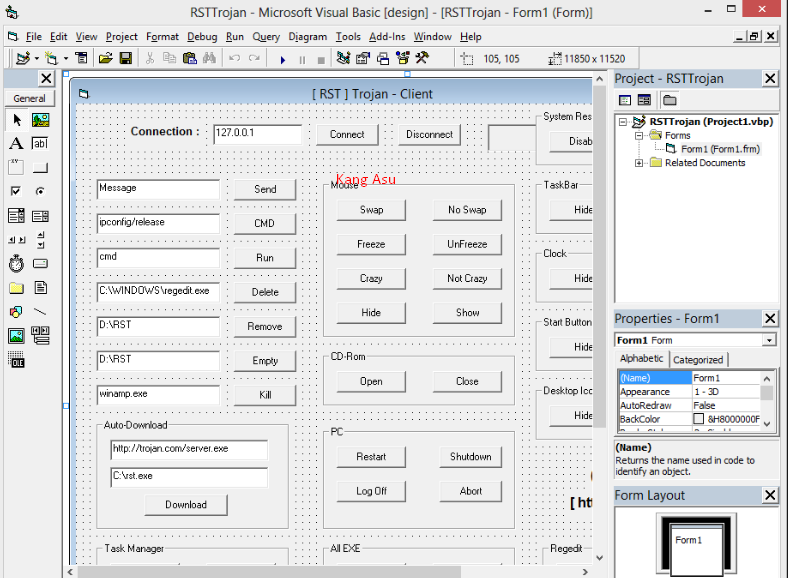Open the Project menu

click(121, 37)
